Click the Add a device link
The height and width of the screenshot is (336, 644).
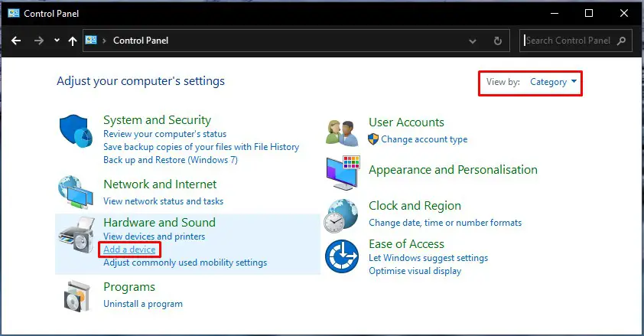tap(129, 250)
